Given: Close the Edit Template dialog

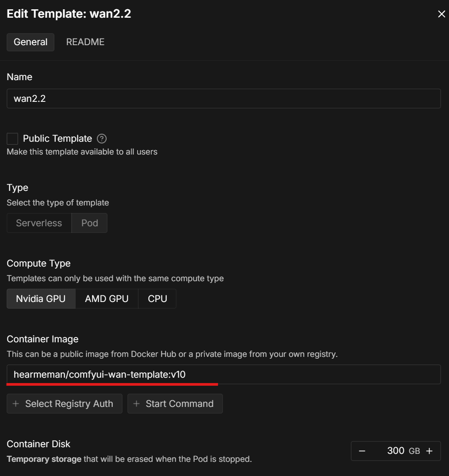Looking at the screenshot, I should (441, 14).
